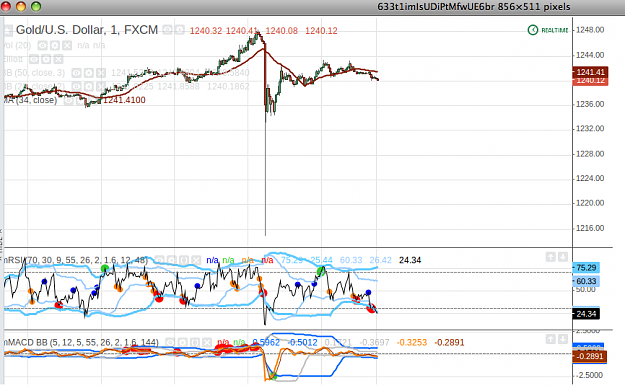Toggle Elliott indicator visibility eye

[34, 59]
